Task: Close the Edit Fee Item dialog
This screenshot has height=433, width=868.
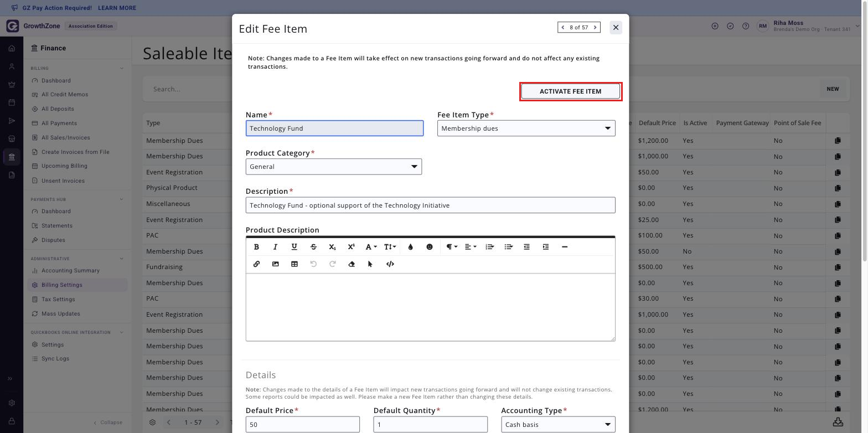Action: [x=616, y=28]
